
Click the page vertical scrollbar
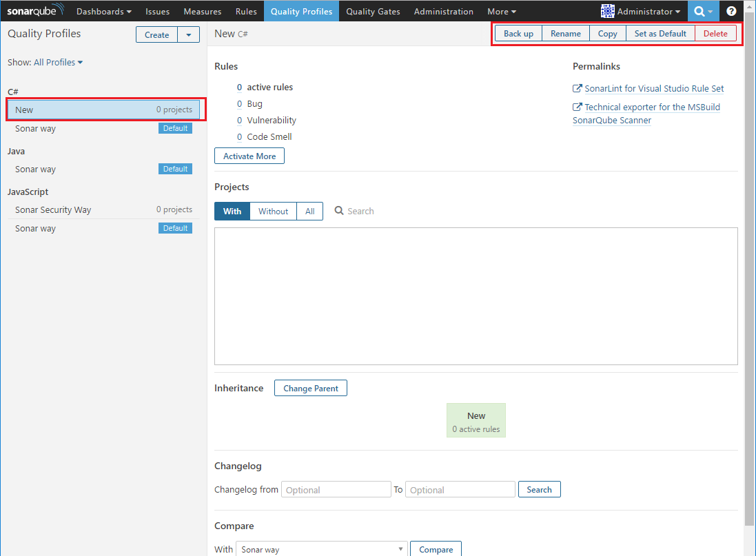(x=749, y=270)
